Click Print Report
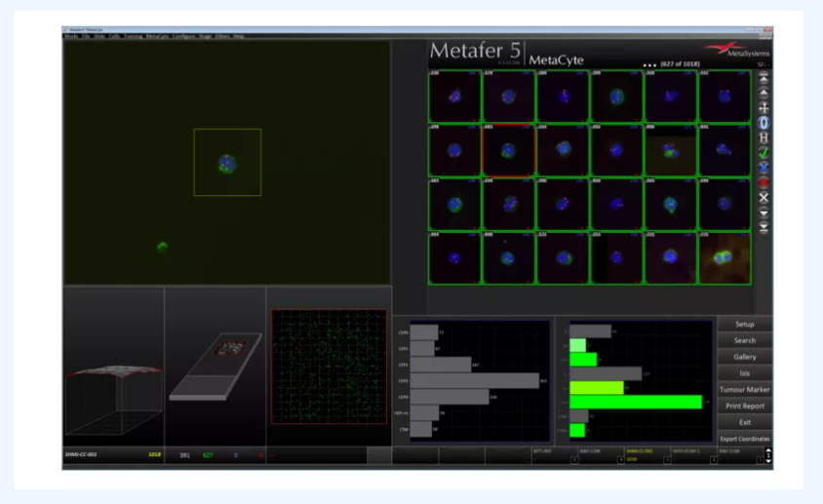 (744, 406)
